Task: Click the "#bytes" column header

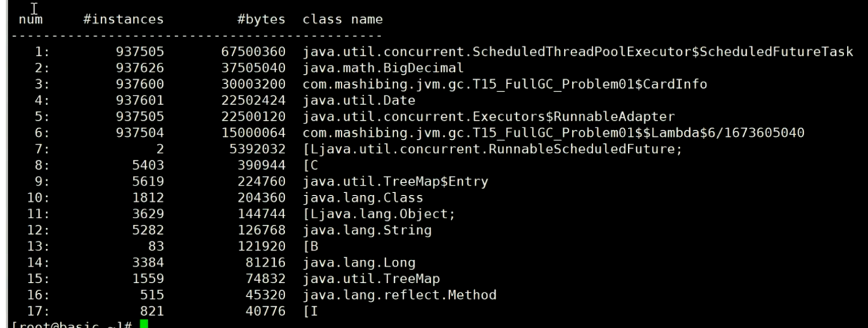Action: pos(261,20)
